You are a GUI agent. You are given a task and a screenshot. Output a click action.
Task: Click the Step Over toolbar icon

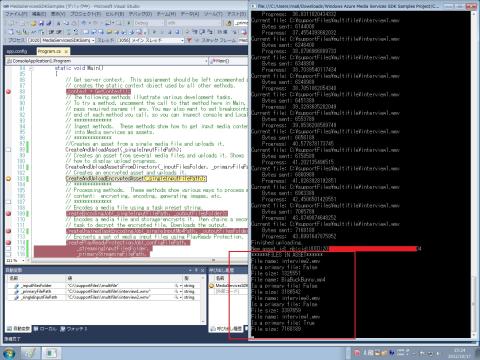tap(202, 32)
